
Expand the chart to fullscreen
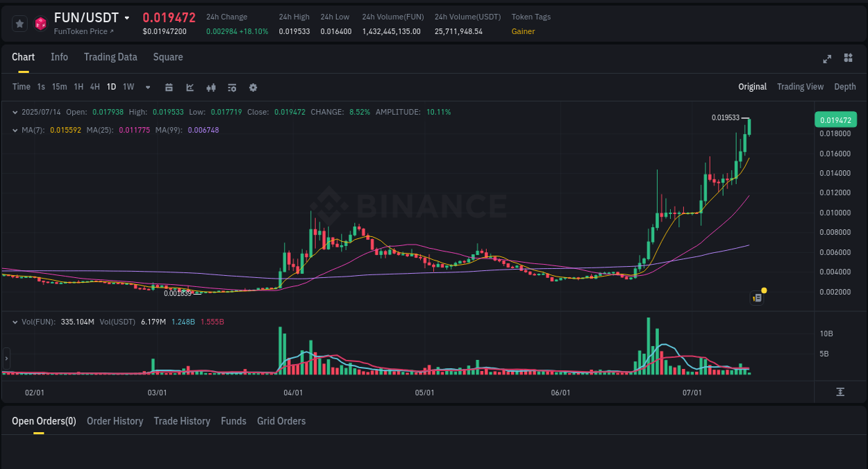[x=827, y=59]
